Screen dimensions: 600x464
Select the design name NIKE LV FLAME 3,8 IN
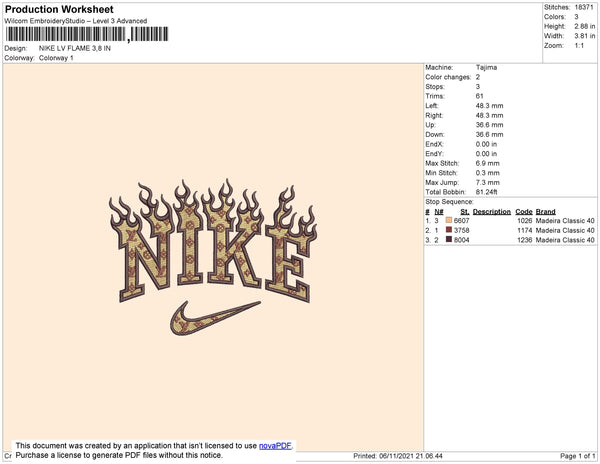[75, 49]
